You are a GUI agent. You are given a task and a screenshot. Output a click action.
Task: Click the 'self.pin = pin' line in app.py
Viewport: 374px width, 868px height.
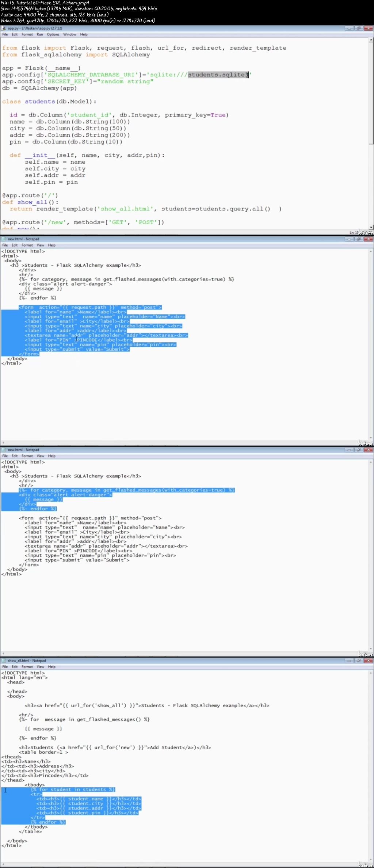(51, 182)
